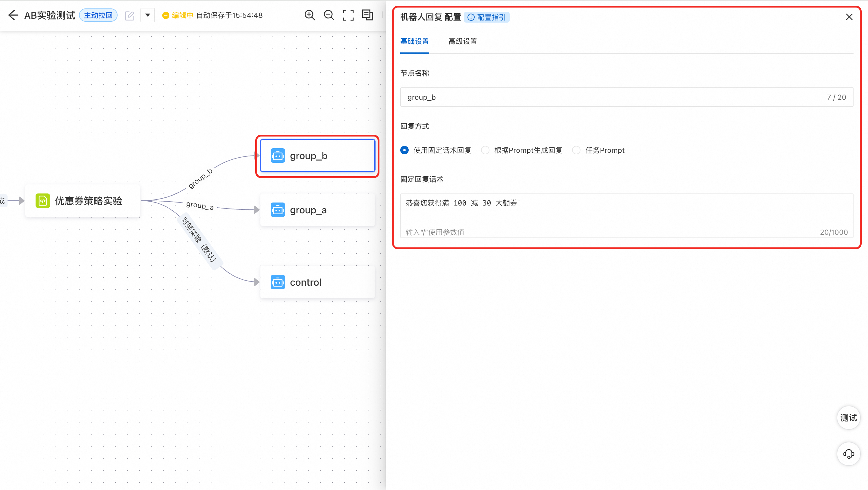
Task: Click the 主动拉回 tag
Action: [98, 15]
